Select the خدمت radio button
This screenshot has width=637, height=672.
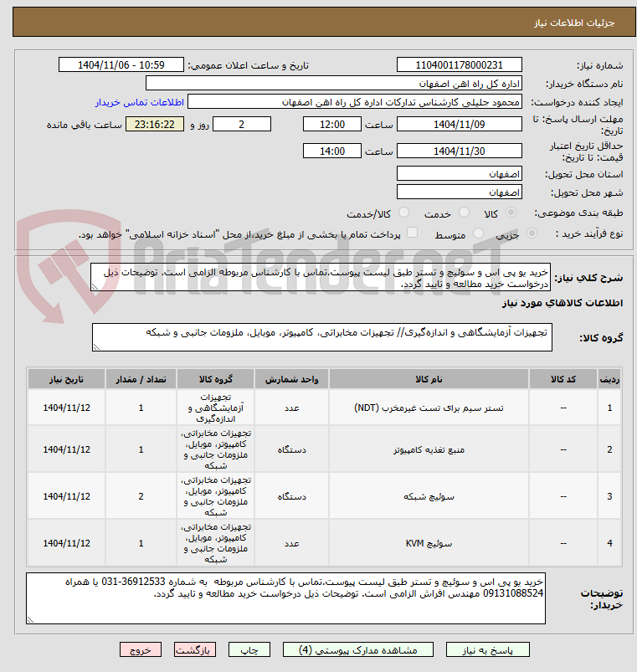click(x=464, y=212)
